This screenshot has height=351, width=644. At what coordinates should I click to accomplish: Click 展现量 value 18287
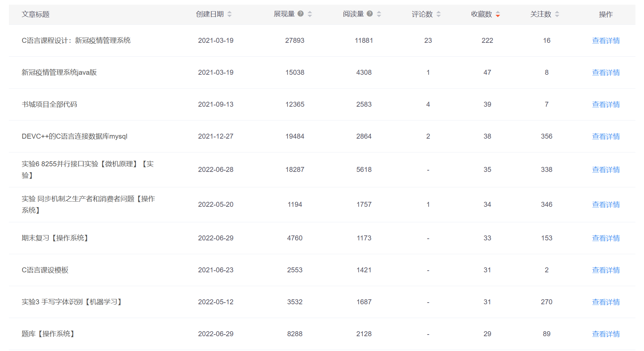[x=295, y=170]
